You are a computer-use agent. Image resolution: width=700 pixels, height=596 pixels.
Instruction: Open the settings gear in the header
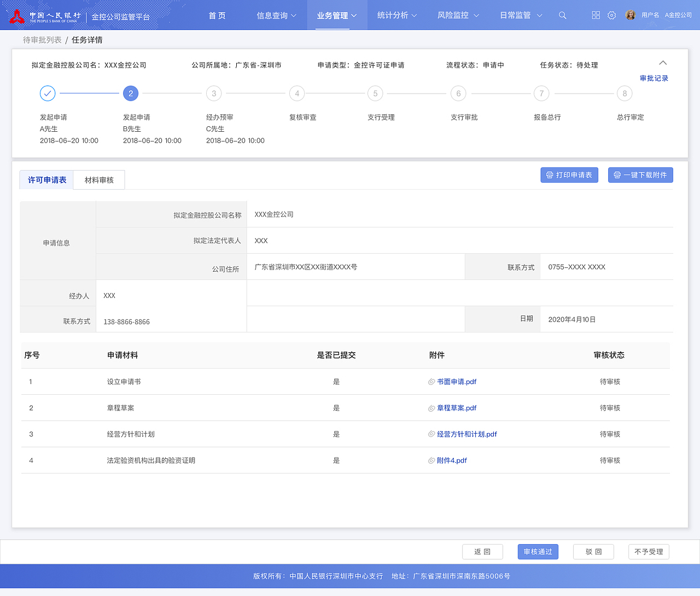[611, 15]
